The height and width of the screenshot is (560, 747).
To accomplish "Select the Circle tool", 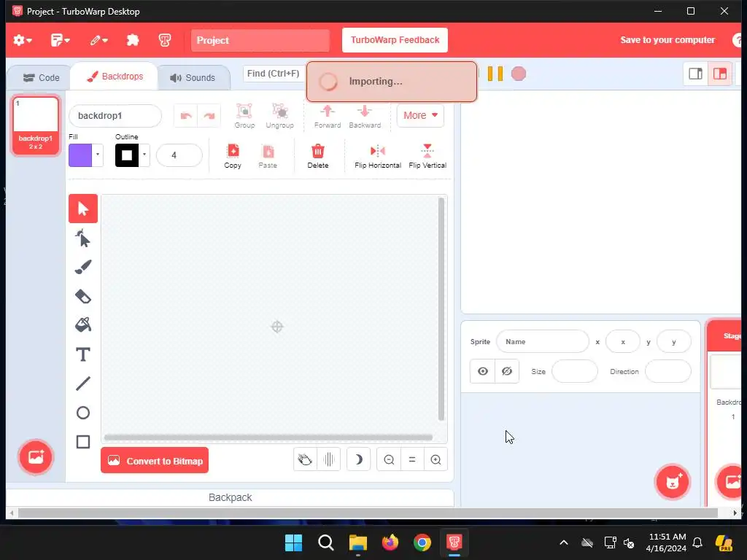I will [83, 413].
